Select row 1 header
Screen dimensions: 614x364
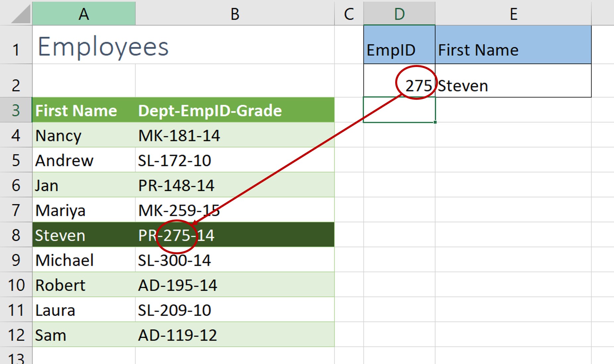click(16, 45)
